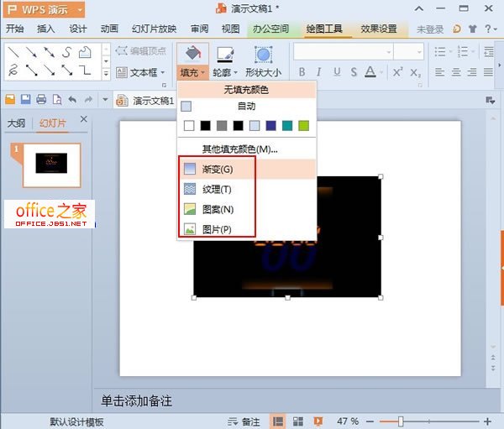Switch to the Outline (大纲) panel tab
Screen dimensions: 504x429
16,123
